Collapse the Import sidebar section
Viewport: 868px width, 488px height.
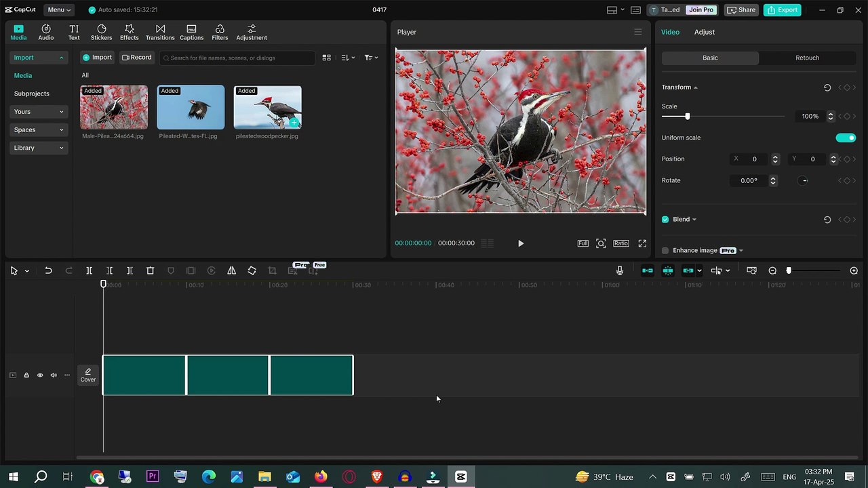pos(39,58)
